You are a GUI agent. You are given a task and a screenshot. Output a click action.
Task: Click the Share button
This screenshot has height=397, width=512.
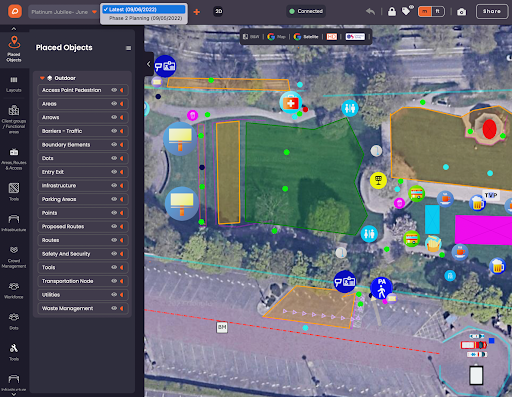(492, 11)
